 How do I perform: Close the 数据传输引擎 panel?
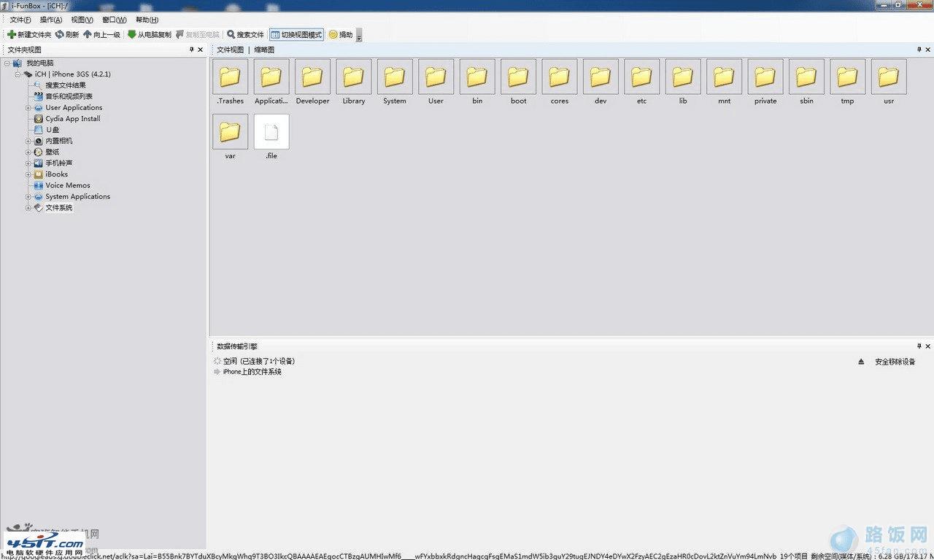tap(928, 346)
